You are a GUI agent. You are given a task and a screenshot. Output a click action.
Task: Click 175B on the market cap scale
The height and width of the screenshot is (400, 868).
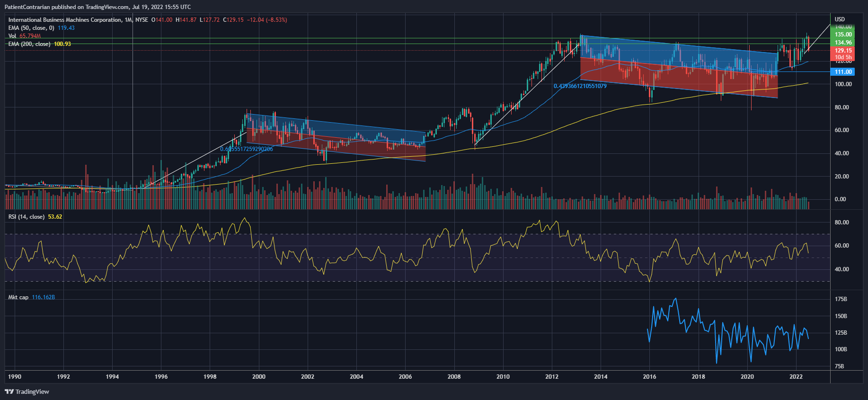tap(841, 299)
